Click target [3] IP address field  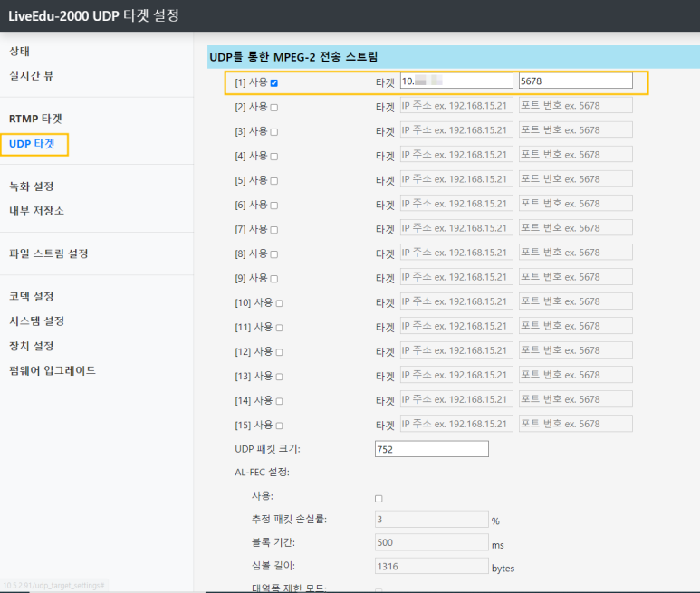click(456, 129)
